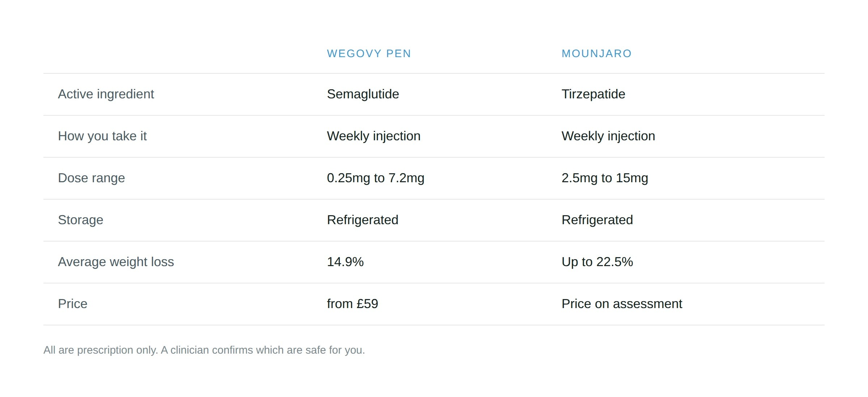The image size is (868, 397).
Task: Click Weekly injection under Mounjaro
Action: tap(608, 136)
